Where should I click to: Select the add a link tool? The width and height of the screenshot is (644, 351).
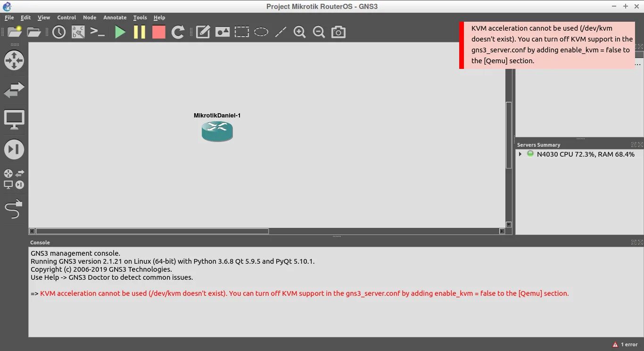pos(14,209)
